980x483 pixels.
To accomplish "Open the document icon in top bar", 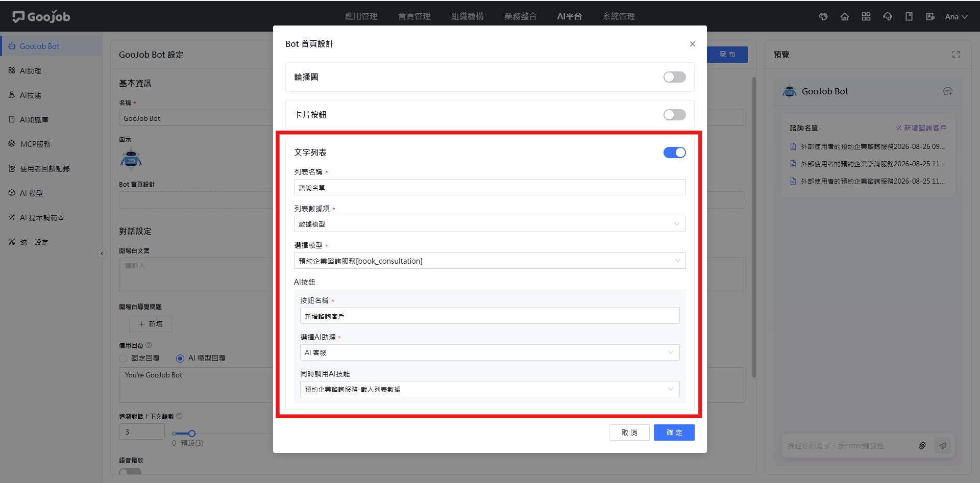I will coord(909,16).
